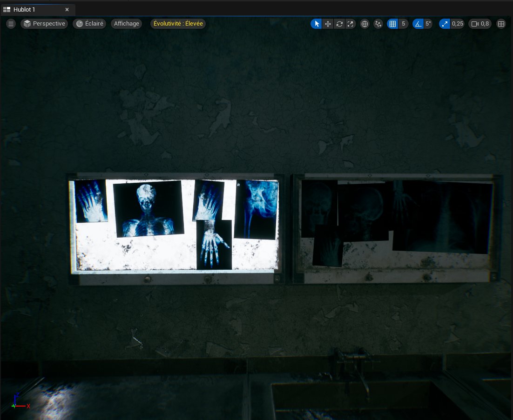
Task: Activate the rotate tool
Action: point(339,24)
